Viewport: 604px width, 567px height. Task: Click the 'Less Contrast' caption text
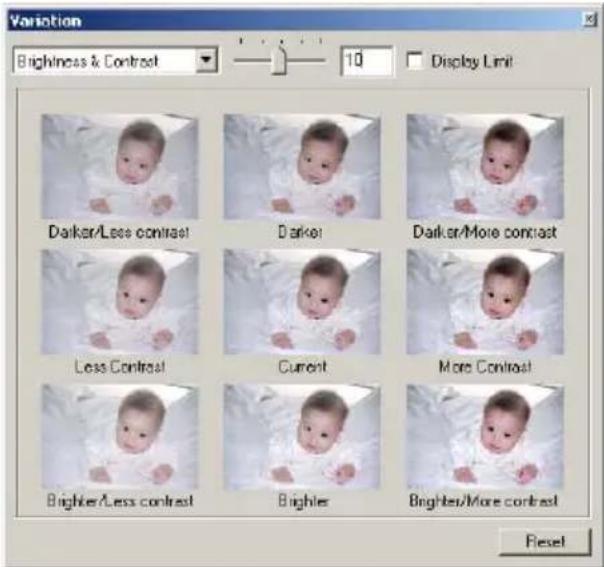coord(120,367)
